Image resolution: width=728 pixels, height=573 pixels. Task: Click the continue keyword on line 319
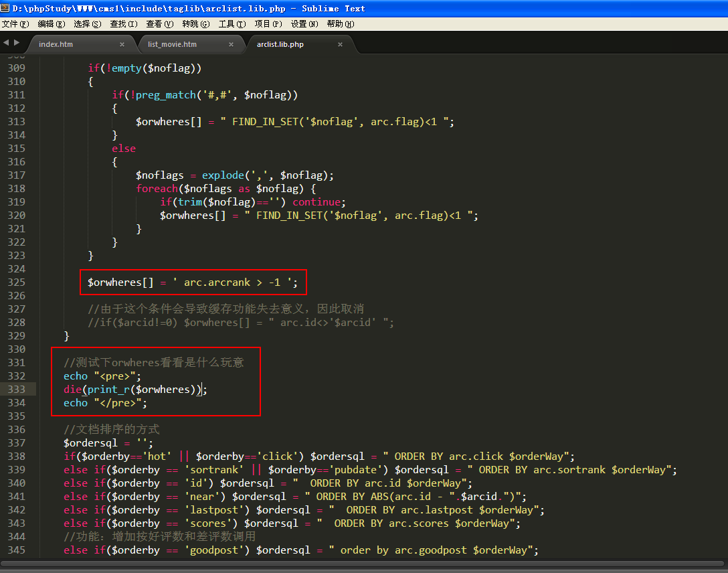(316, 202)
